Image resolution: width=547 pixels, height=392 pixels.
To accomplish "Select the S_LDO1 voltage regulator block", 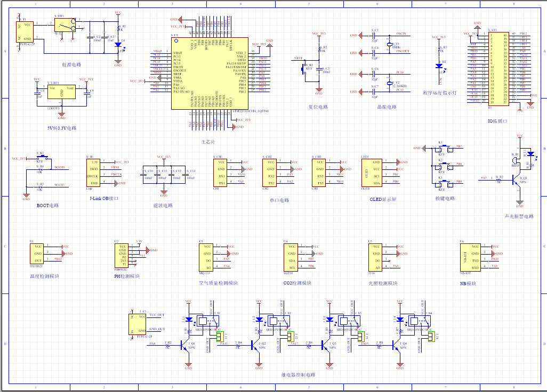I will (x=62, y=92).
